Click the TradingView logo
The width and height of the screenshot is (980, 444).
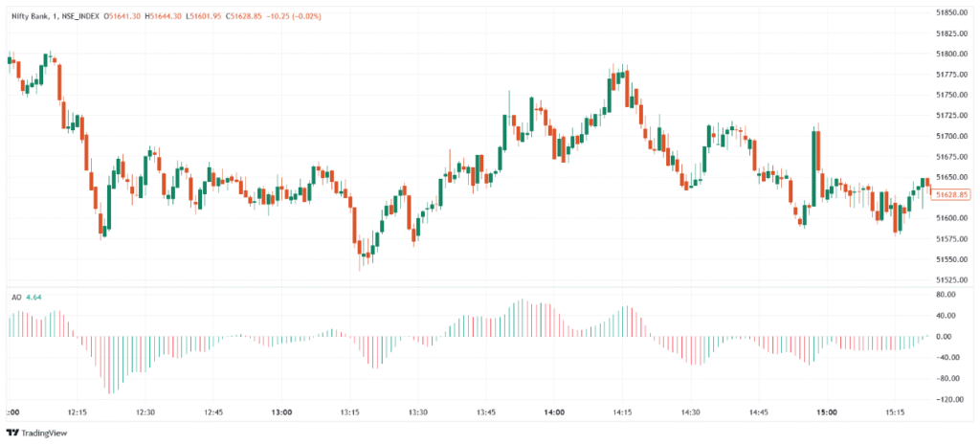[36, 432]
